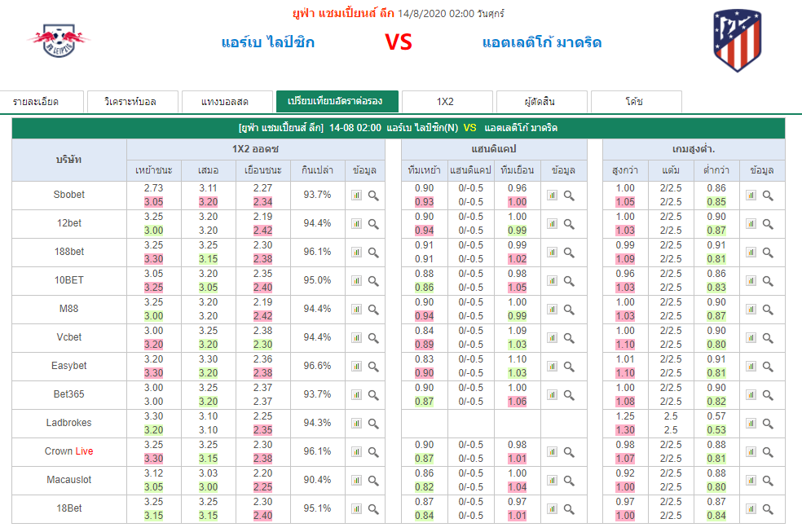
Task: Click the Sbobet company name
Action: (x=69, y=195)
